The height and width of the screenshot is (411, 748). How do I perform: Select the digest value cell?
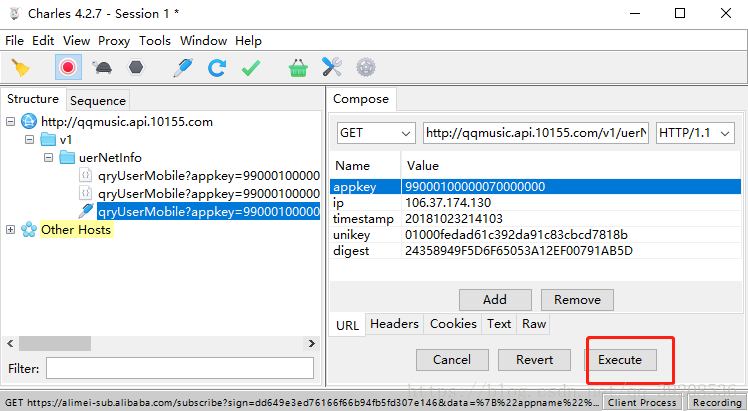571,251
